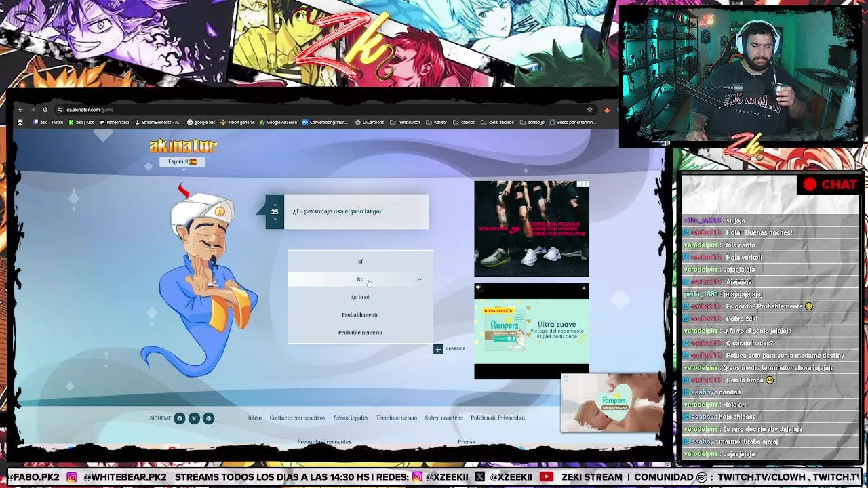This screenshot has width=868, height=488.
Task: Open the Patreon zeki bookmark
Action: [114, 123]
